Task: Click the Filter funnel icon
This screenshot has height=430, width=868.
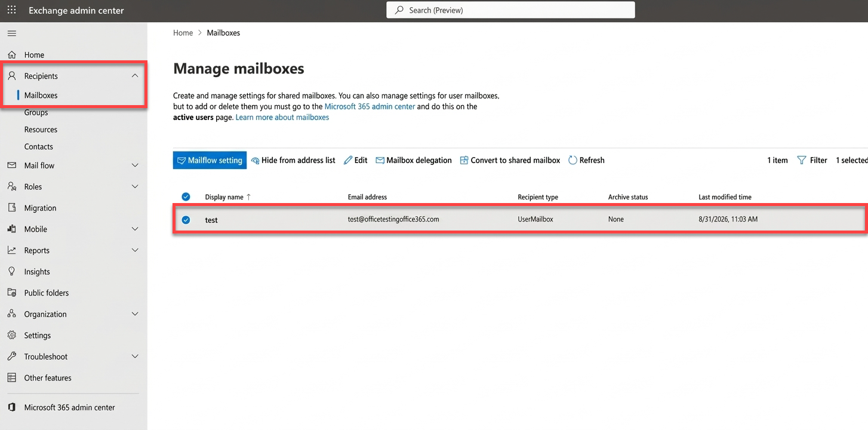Action: coord(802,160)
